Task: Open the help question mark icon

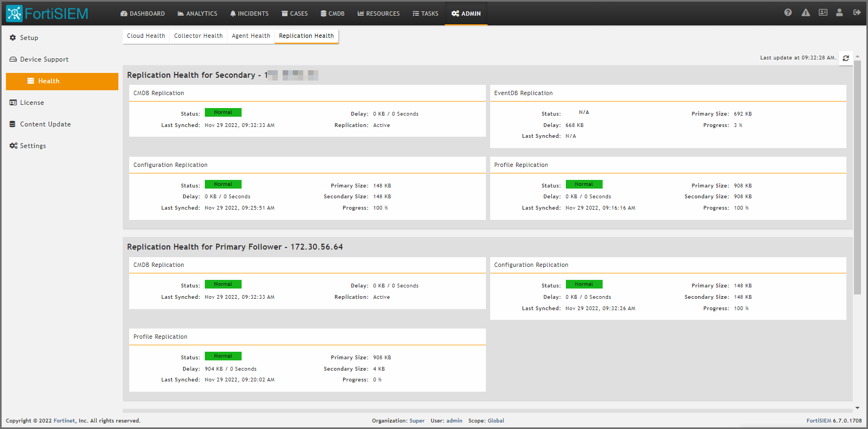Action: click(788, 12)
